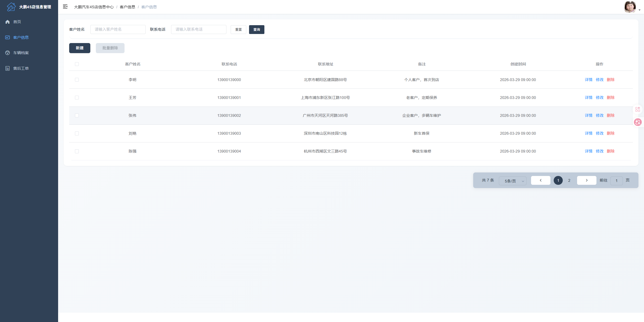644x322 pixels.
Task: Toggle the select-all header checkbox
Action: (77, 64)
